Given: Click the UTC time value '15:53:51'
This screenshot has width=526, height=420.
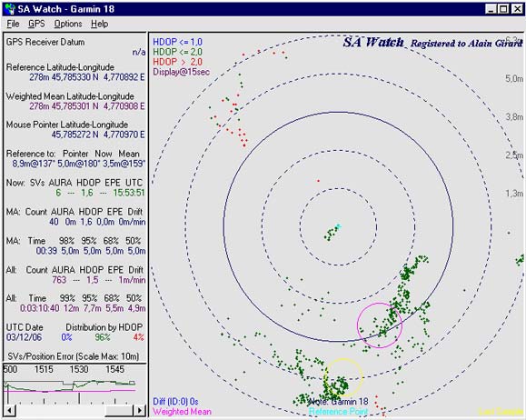Looking at the screenshot, I should click(x=129, y=193).
